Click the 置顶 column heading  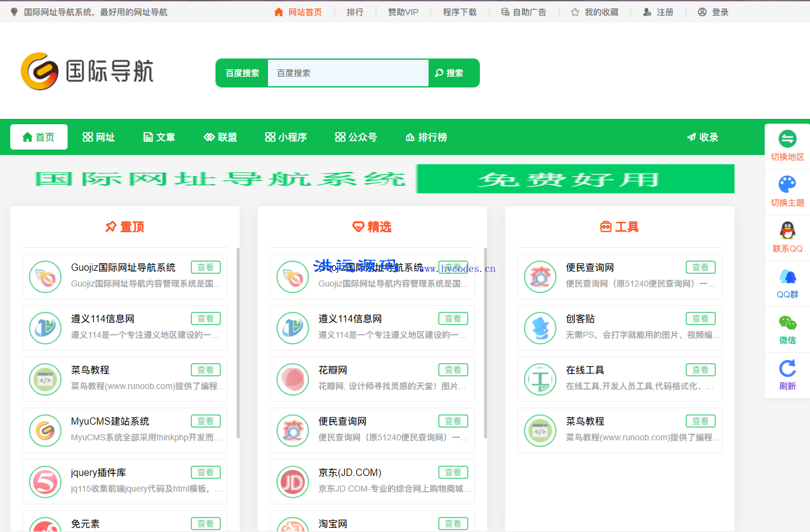(125, 227)
